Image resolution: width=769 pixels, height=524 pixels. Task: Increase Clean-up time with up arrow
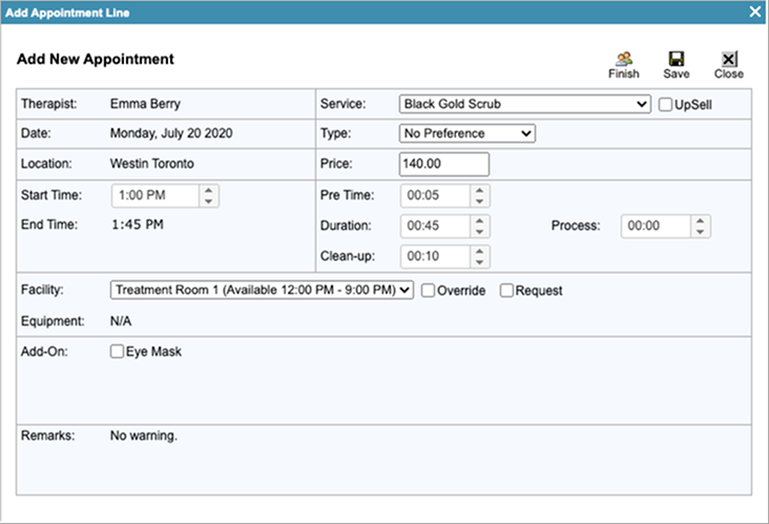click(x=480, y=251)
